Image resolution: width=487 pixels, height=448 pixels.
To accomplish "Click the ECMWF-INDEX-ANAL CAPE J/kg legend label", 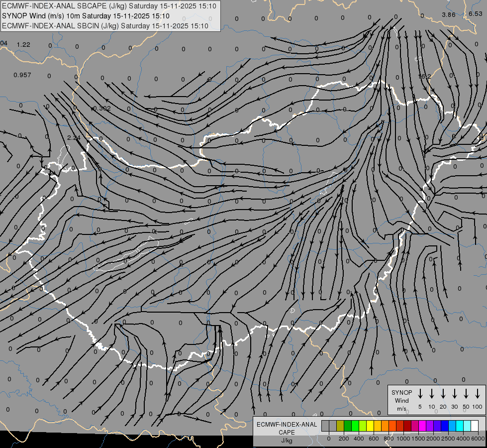I will click(x=287, y=432).
